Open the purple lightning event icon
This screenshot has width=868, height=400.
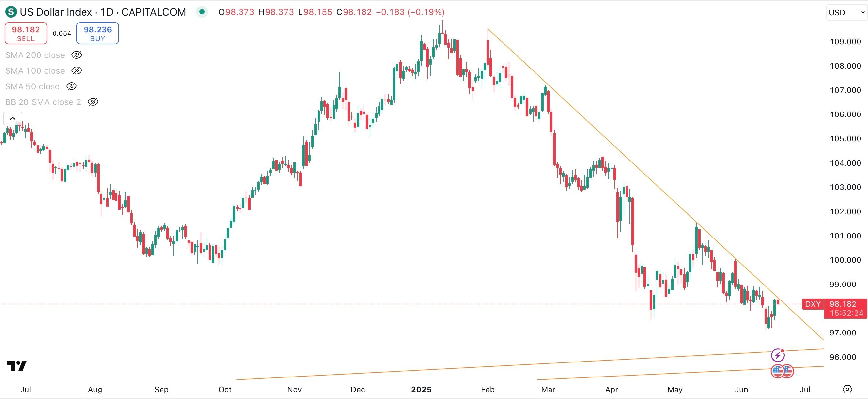[x=778, y=355]
